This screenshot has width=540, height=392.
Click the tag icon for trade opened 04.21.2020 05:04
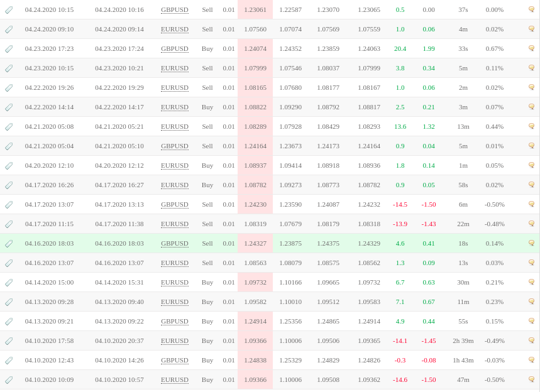coord(9,146)
